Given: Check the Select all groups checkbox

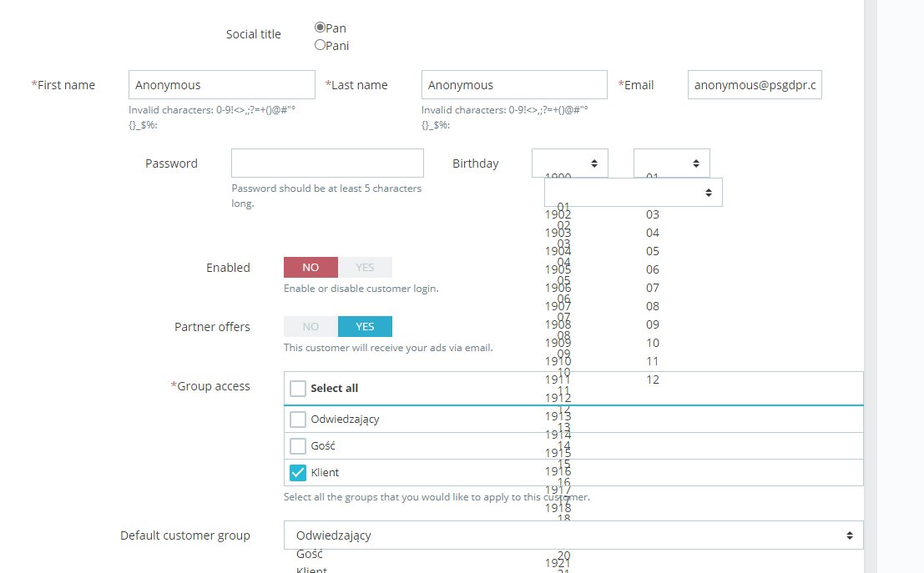Looking at the screenshot, I should click(x=298, y=389).
